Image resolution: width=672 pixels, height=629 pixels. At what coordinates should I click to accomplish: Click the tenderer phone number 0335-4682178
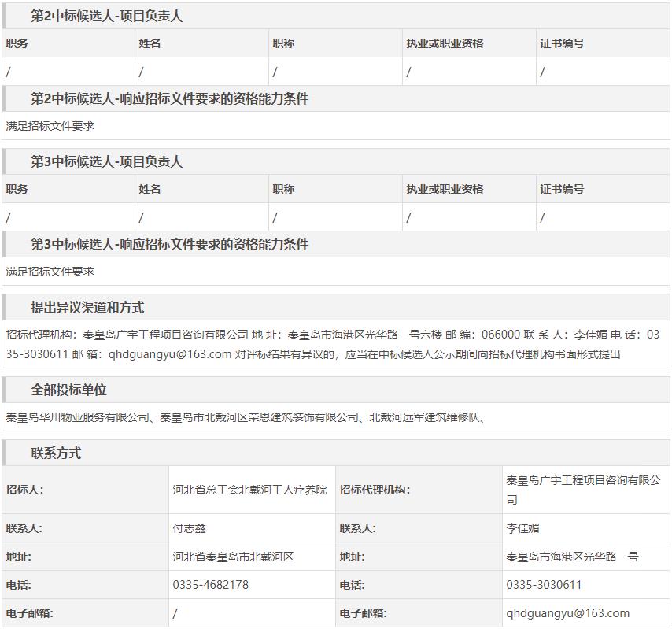210,585
